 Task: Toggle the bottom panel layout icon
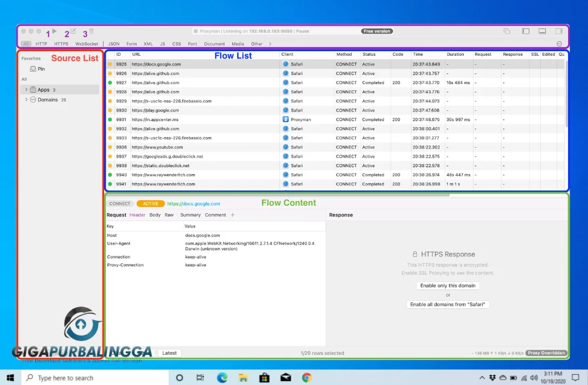(542, 31)
